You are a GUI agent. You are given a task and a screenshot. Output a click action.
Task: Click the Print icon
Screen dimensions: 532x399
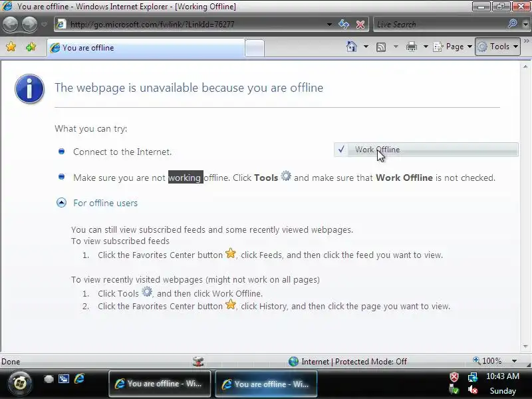click(x=412, y=47)
